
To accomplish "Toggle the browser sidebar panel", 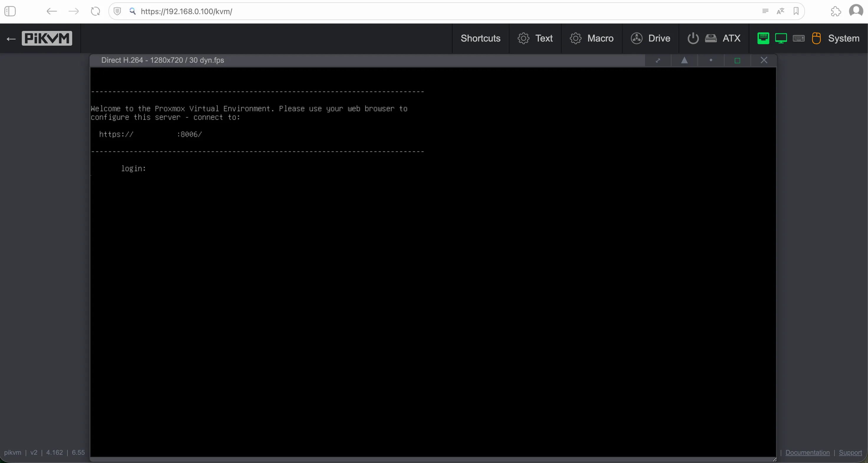I will point(10,11).
